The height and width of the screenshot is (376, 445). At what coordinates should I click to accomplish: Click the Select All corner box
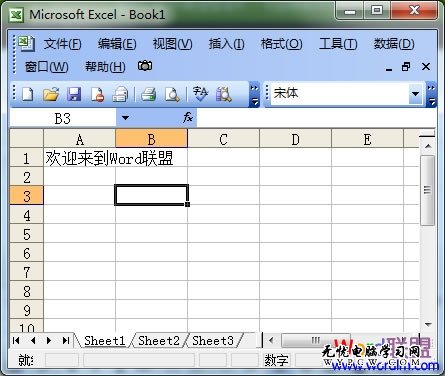point(26,139)
